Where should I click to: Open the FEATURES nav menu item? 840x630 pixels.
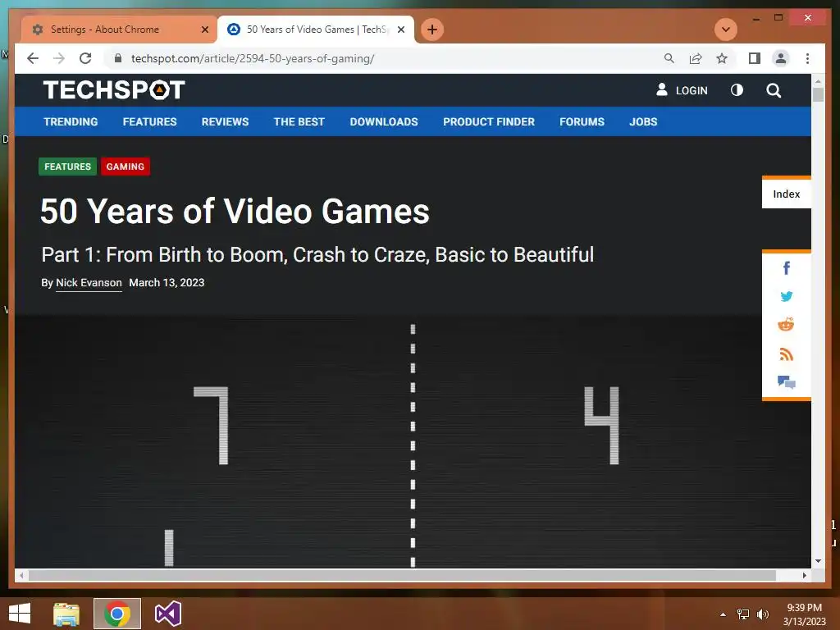tap(149, 121)
